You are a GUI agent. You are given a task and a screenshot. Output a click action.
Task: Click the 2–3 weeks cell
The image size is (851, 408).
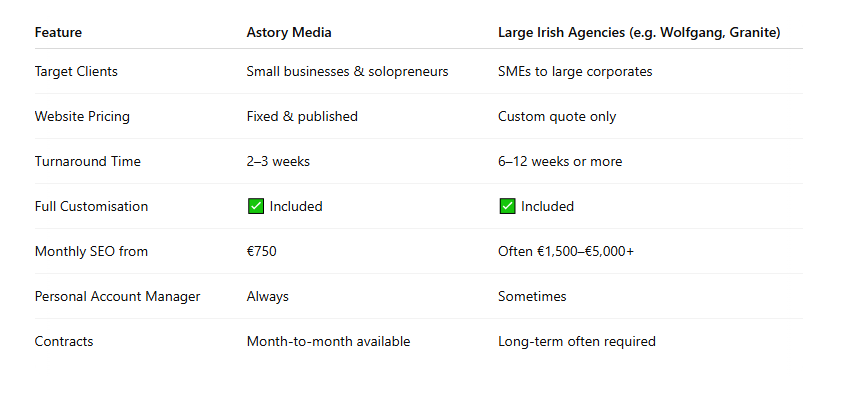click(x=278, y=162)
